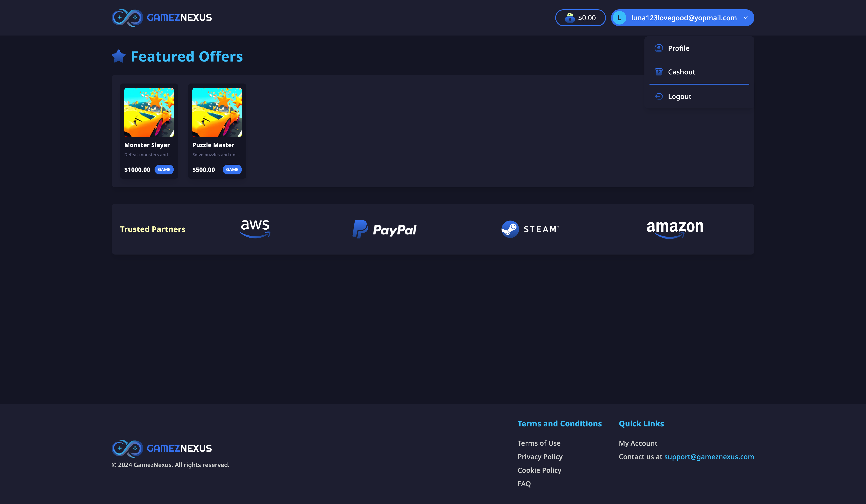This screenshot has height=504, width=866.
Task: Open the FAQ footer link
Action: 524,484
